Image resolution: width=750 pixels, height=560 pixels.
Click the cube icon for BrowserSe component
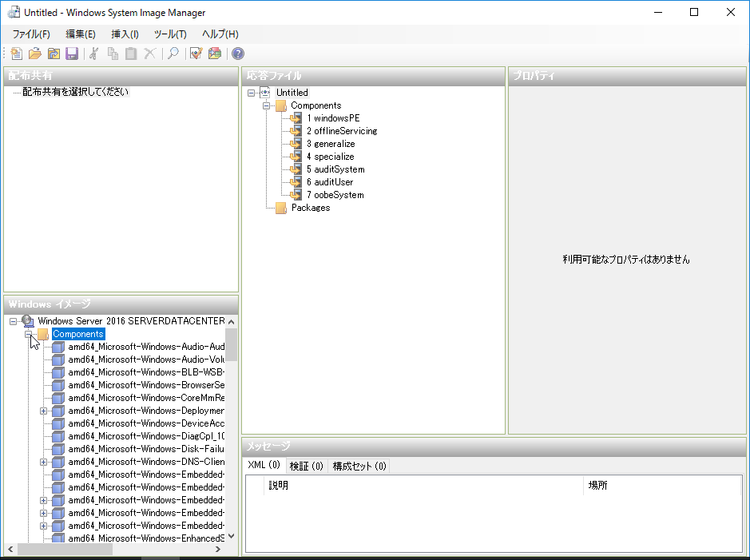coord(58,385)
